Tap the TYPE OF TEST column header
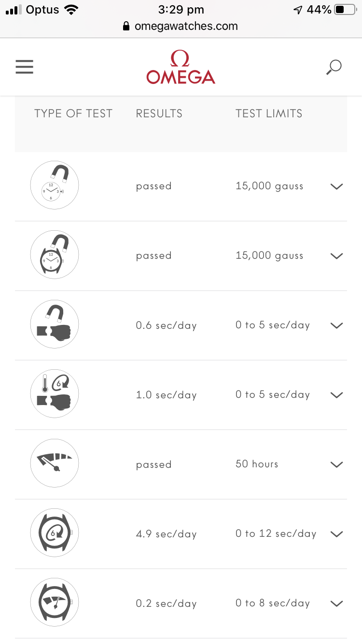362x644 pixels. pos(73,113)
